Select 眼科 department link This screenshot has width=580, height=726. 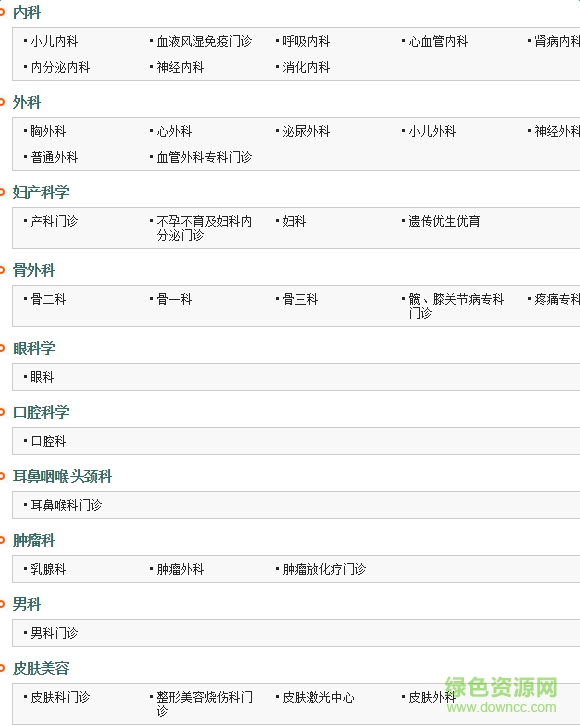tap(42, 377)
